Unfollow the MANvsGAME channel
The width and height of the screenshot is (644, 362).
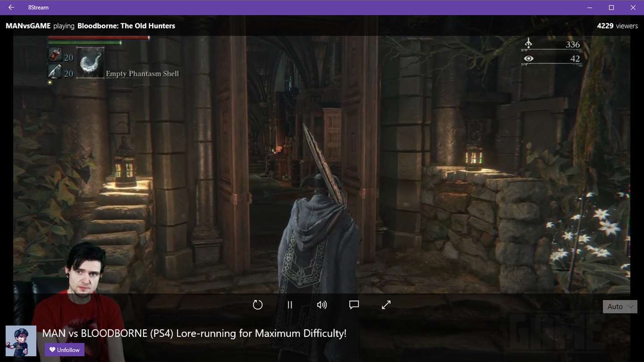coord(64,350)
